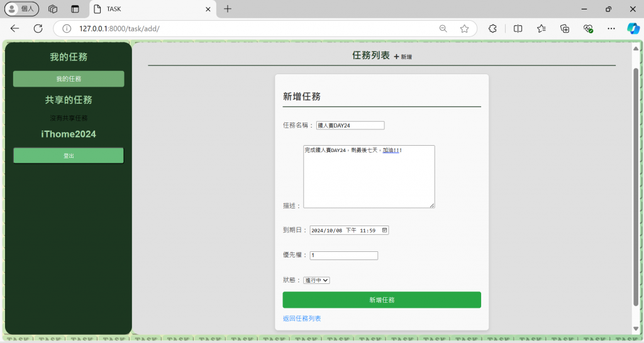644x343 pixels.
Task: Open the date picker calendar icon
Action: (x=384, y=230)
